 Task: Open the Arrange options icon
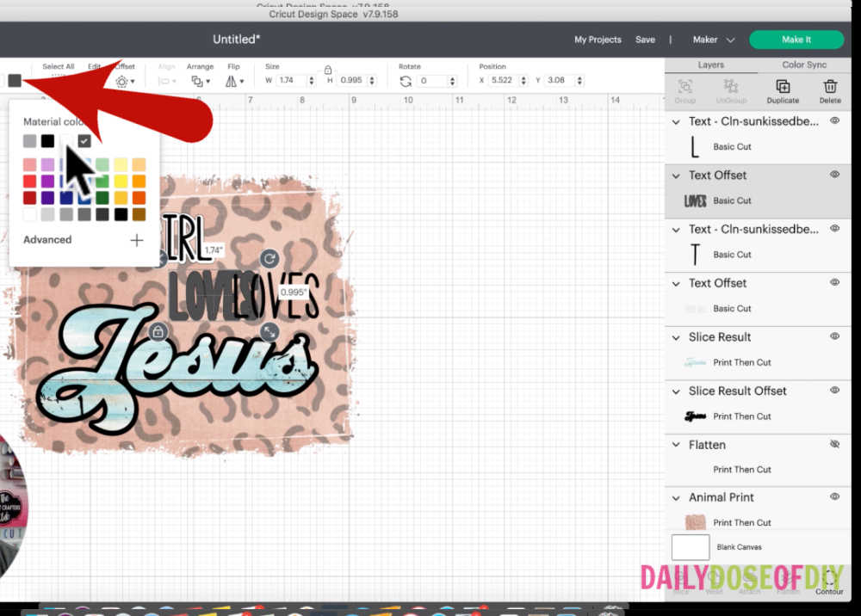coord(200,79)
